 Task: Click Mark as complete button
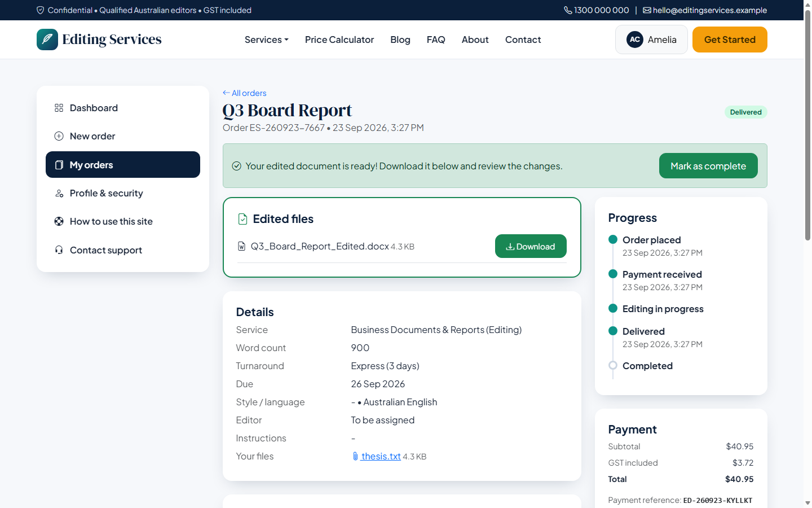708,166
